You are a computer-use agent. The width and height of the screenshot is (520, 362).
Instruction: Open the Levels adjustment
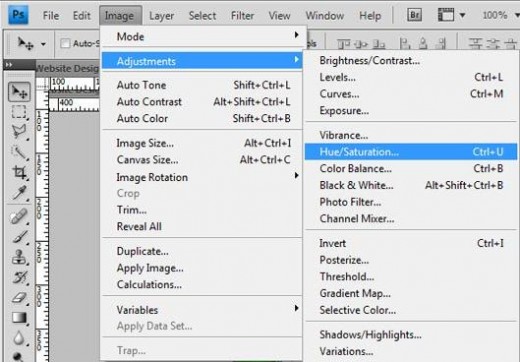click(411, 77)
